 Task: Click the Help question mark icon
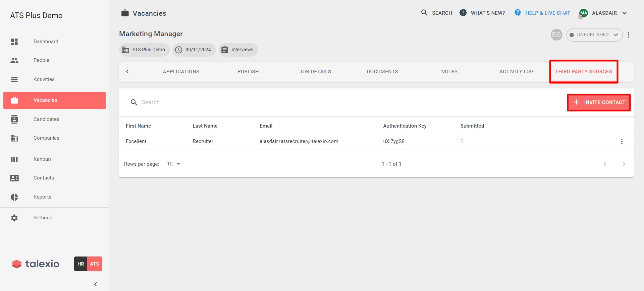[x=518, y=13]
